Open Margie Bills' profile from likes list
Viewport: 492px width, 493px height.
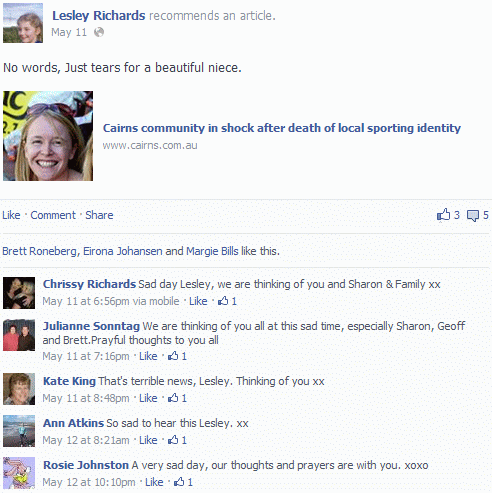pyautogui.click(x=212, y=251)
